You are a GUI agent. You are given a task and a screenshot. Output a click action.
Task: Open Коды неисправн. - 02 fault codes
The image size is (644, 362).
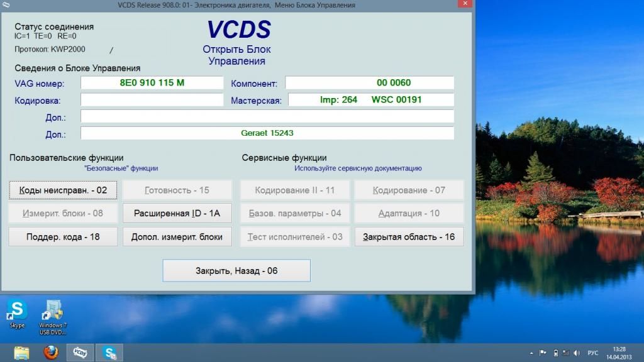[63, 190]
